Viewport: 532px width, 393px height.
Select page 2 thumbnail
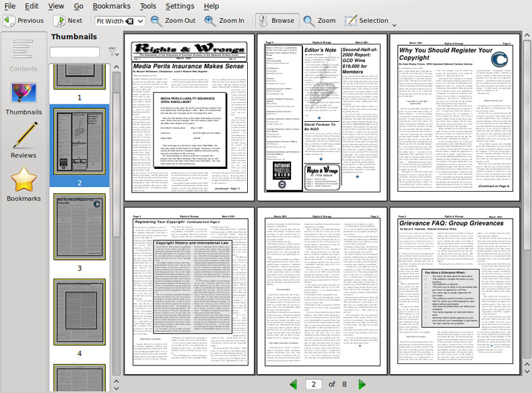pyautogui.click(x=79, y=141)
